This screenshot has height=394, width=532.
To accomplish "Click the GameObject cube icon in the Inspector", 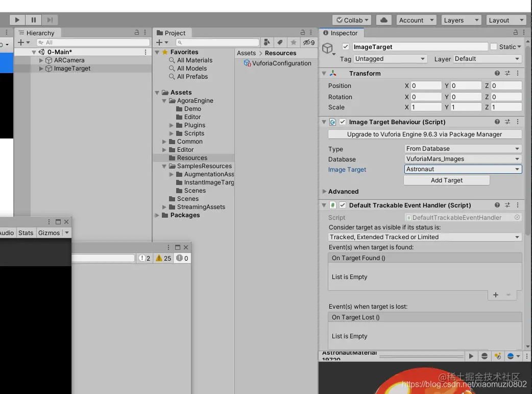I will pos(327,48).
